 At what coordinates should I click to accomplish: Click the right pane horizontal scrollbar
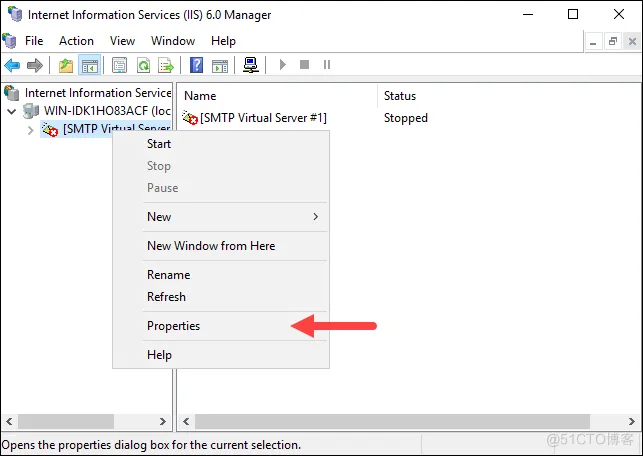(400, 422)
